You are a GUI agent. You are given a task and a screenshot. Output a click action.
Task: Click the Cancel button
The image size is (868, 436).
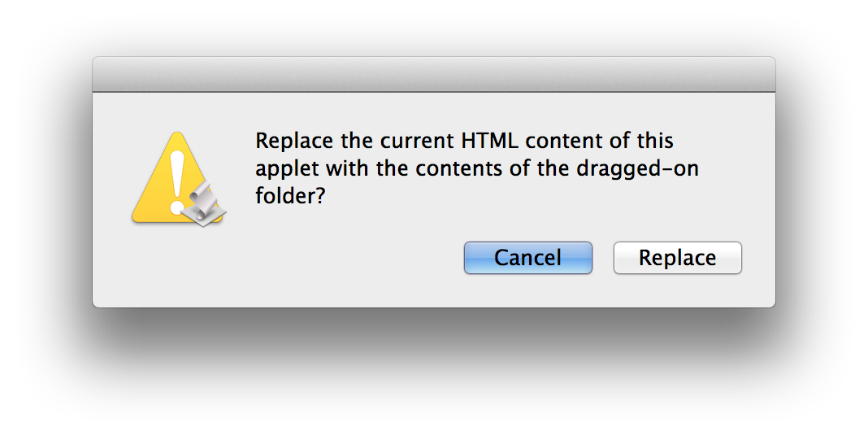pyautogui.click(x=527, y=258)
